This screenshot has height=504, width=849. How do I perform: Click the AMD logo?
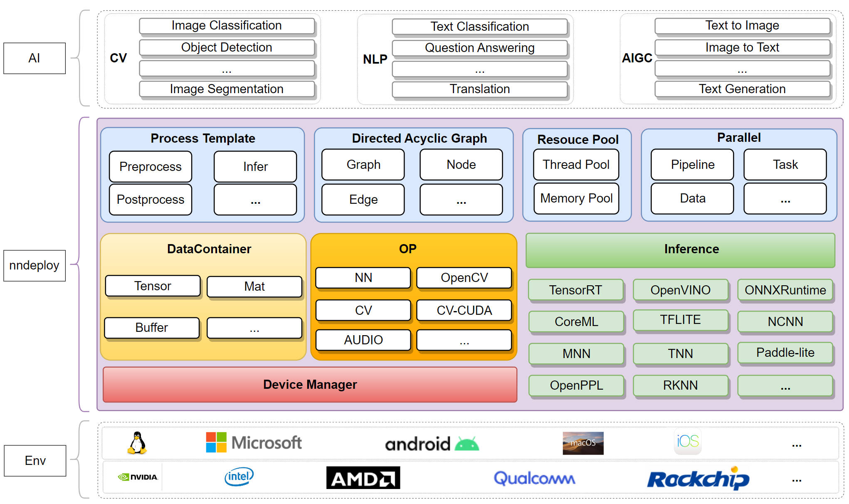pyautogui.click(x=363, y=478)
